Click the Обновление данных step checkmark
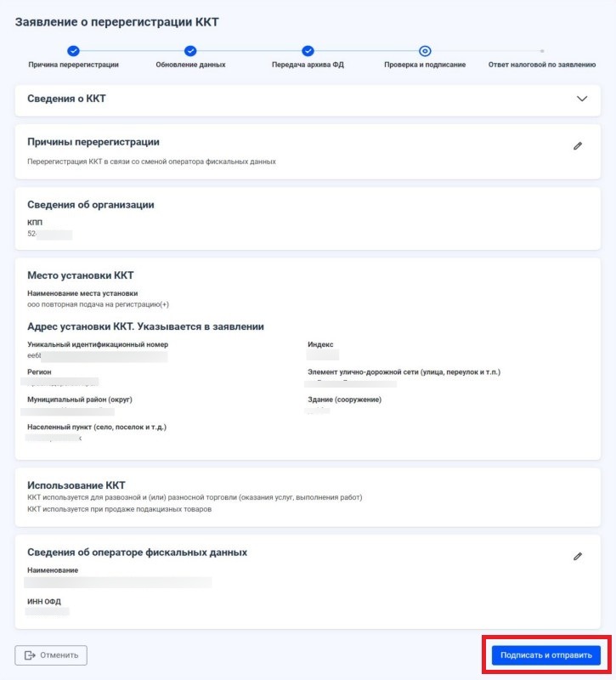 point(190,51)
